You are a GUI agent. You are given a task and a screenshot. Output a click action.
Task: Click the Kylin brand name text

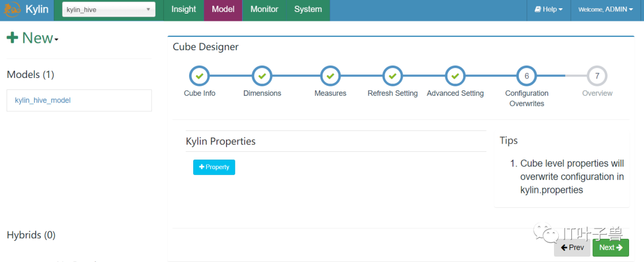pyautogui.click(x=37, y=10)
